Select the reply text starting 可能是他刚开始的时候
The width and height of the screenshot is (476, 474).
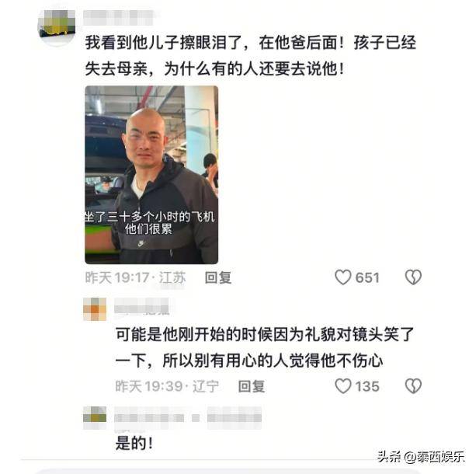(x=265, y=347)
